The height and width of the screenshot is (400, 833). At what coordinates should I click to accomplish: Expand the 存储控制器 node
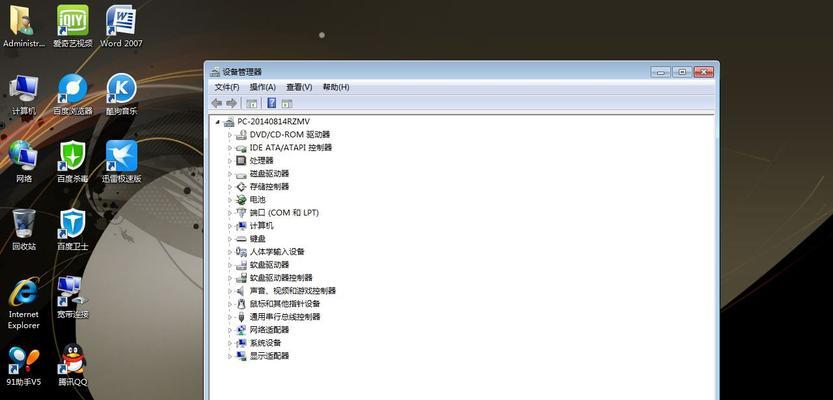click(230, 187)
